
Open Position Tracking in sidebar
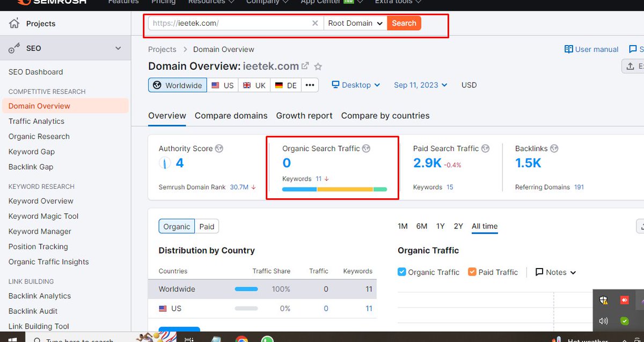38,247
